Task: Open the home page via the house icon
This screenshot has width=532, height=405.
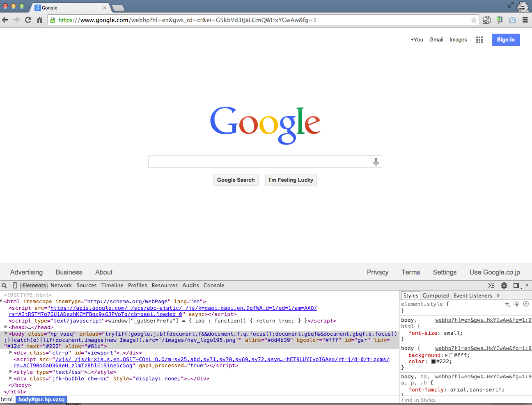Action: pos(39,20)
